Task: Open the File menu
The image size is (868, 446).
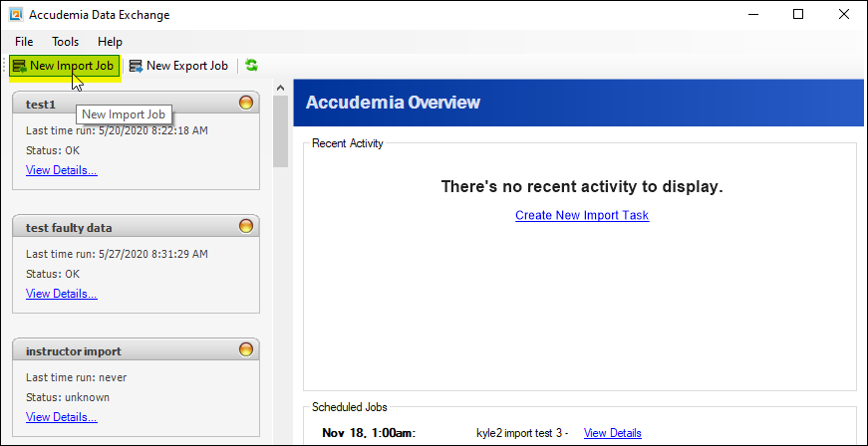Action: pyautogui.click(x=24, y=42)
